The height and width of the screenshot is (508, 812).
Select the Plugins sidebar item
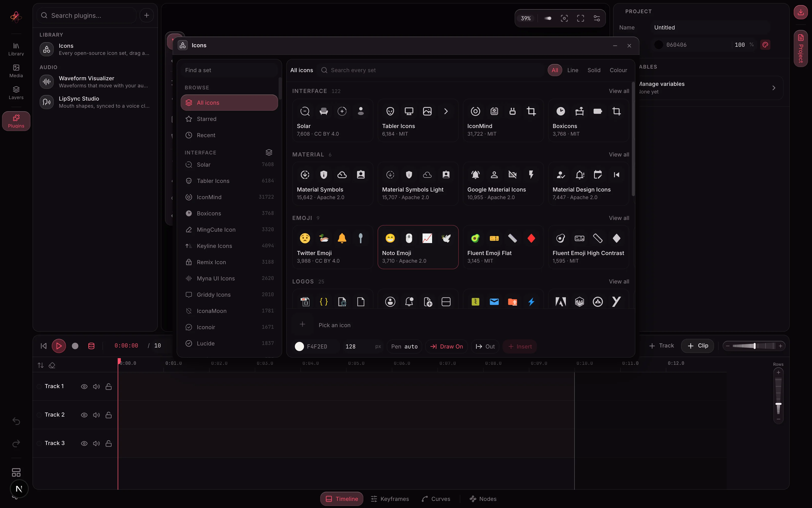tap(16, 121)
